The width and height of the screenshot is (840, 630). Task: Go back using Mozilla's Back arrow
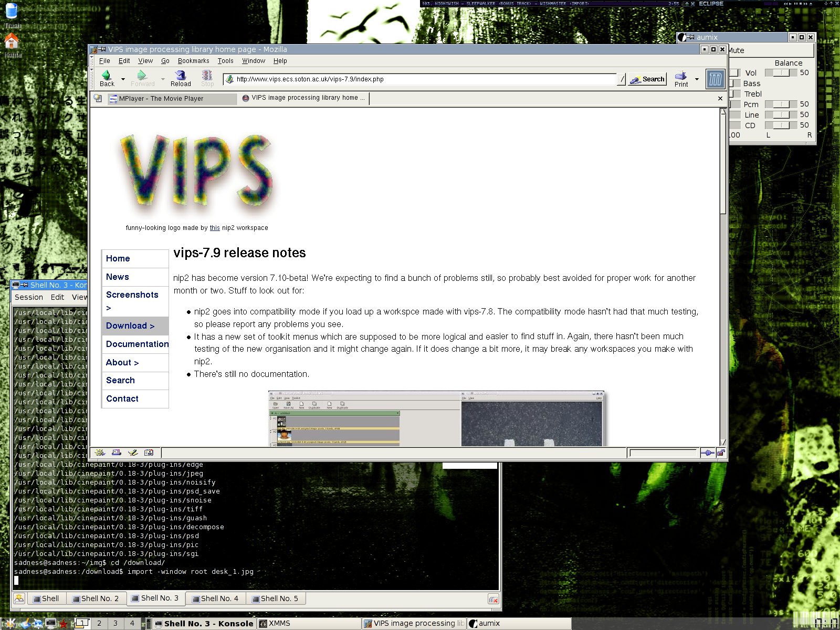point(107,78)
